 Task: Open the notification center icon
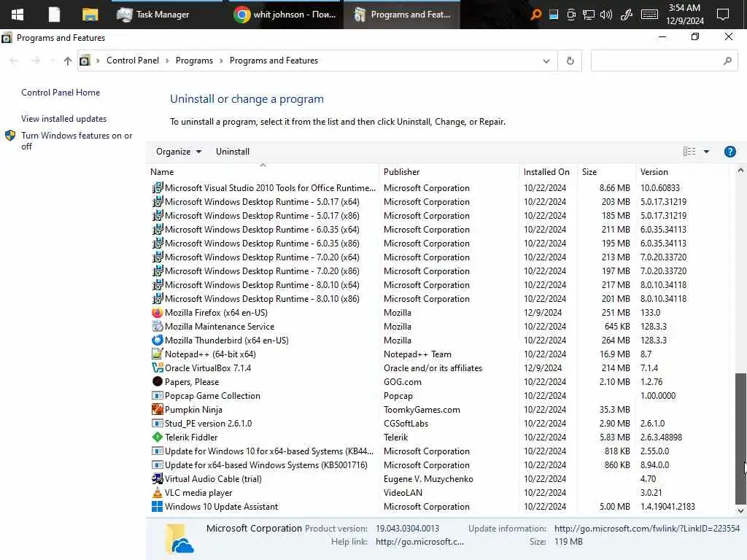pos(723,15)
